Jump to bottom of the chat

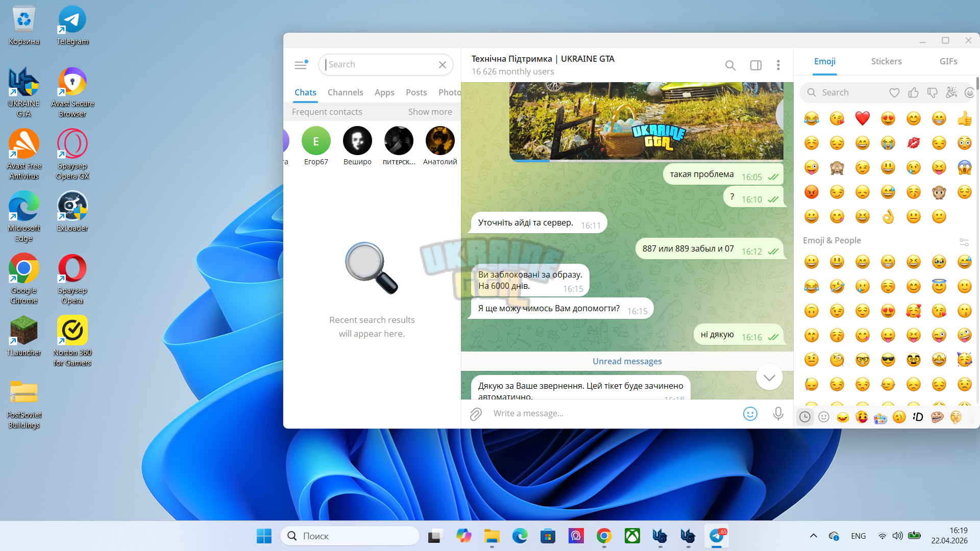coord(769,378)
